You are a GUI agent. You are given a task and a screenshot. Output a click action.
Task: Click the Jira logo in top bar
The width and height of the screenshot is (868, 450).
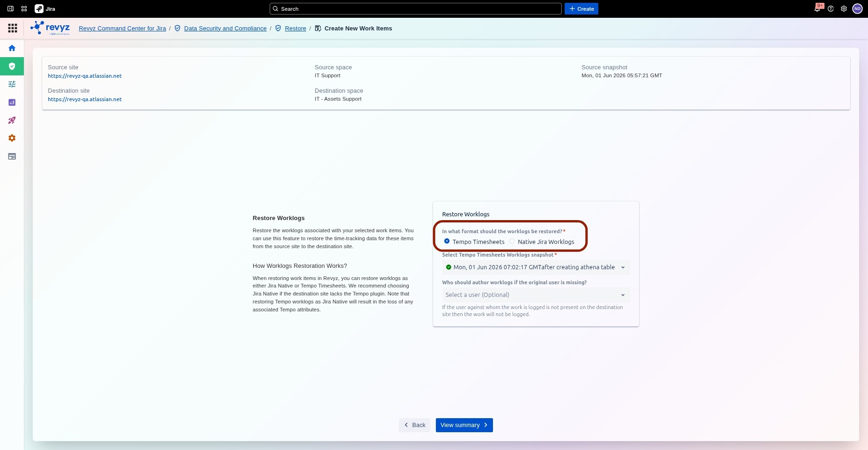tap(45, 9)
